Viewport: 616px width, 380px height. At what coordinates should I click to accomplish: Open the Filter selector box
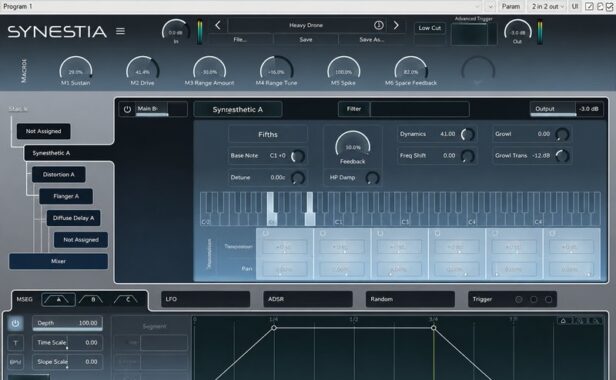(x=403, y=109)
